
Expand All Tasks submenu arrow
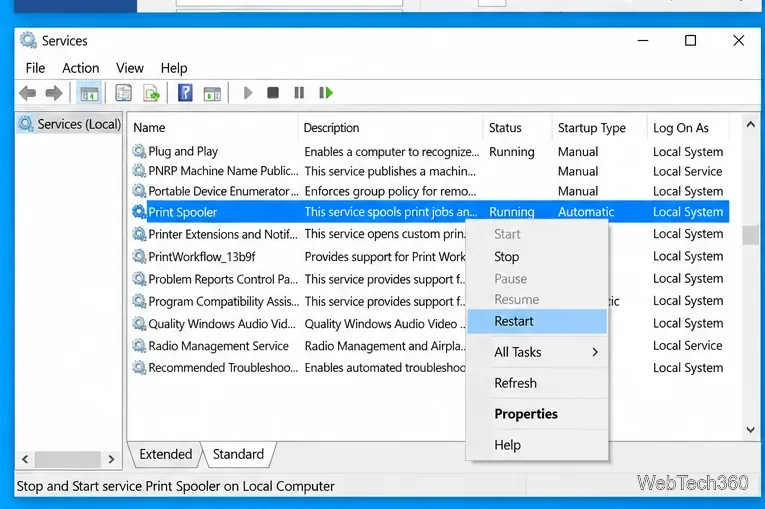(595, 352)
